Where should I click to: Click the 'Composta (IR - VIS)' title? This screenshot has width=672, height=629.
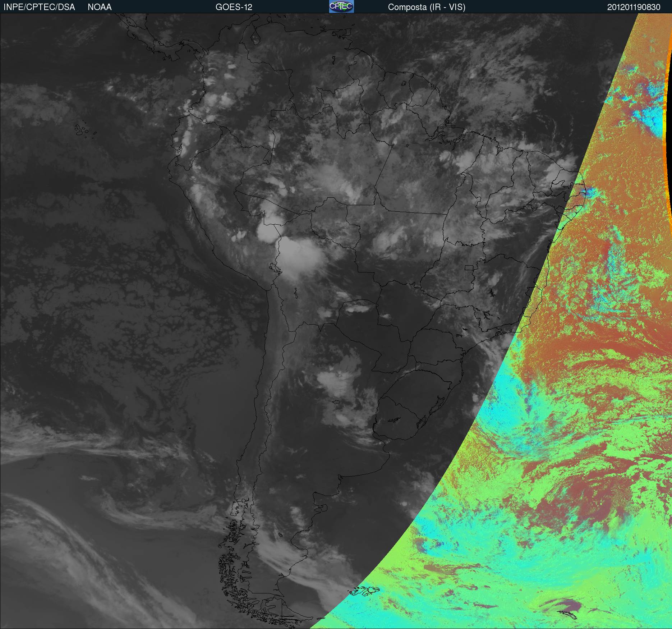click(427, 7)
